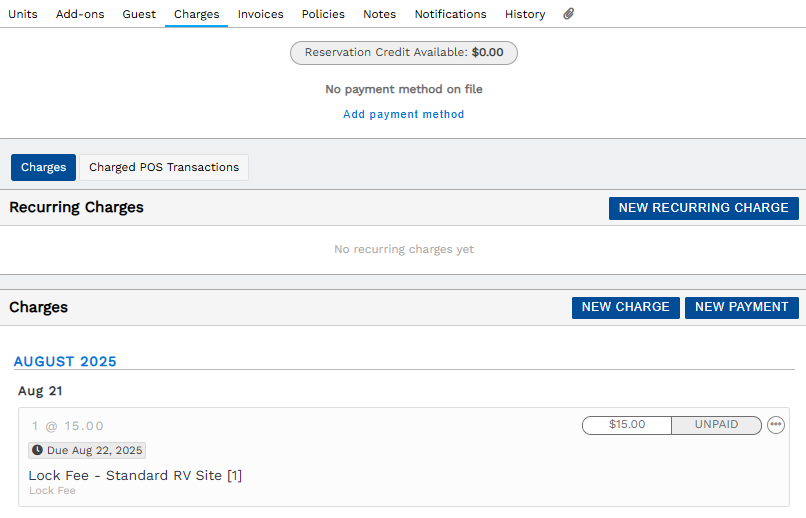Viewport: 806px width, 518px height.
Task: Go to the Guest tab
Action: click(139, 14)
